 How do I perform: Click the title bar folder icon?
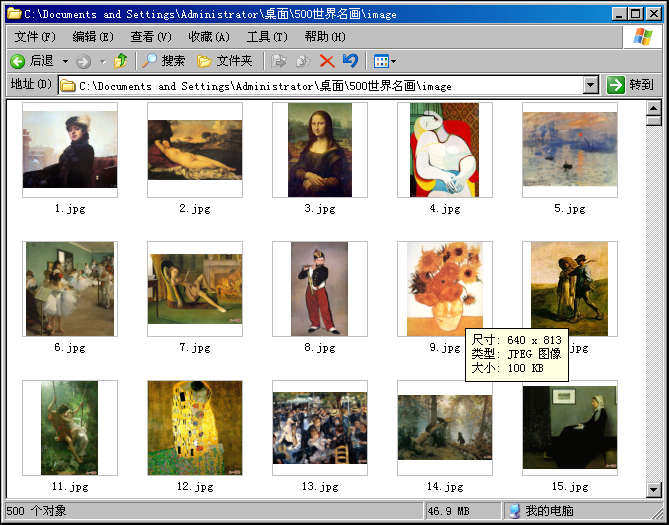(x=14, y=14)
